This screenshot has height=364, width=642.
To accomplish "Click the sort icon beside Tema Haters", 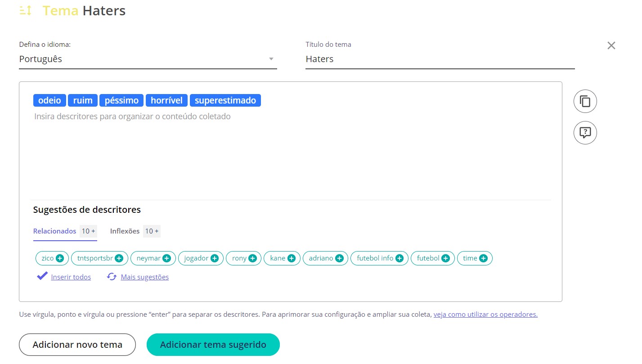I will (26, 11).
